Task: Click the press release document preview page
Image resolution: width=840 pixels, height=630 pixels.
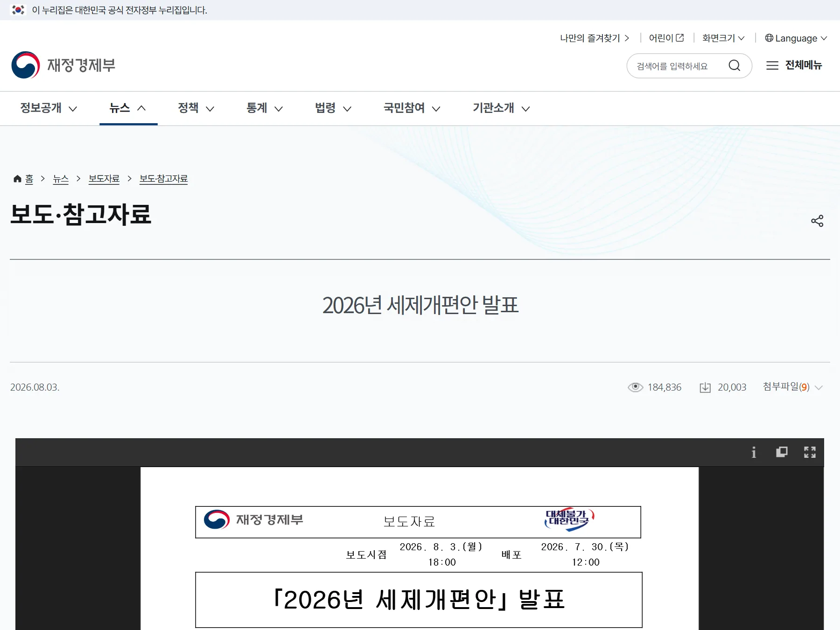Action: click(420, 548)
